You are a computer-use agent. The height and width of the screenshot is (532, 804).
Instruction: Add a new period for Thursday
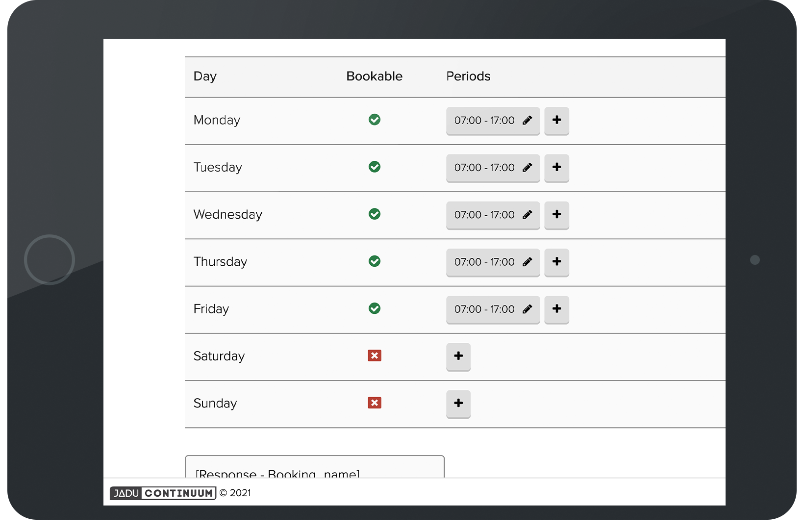pos(556,262)
